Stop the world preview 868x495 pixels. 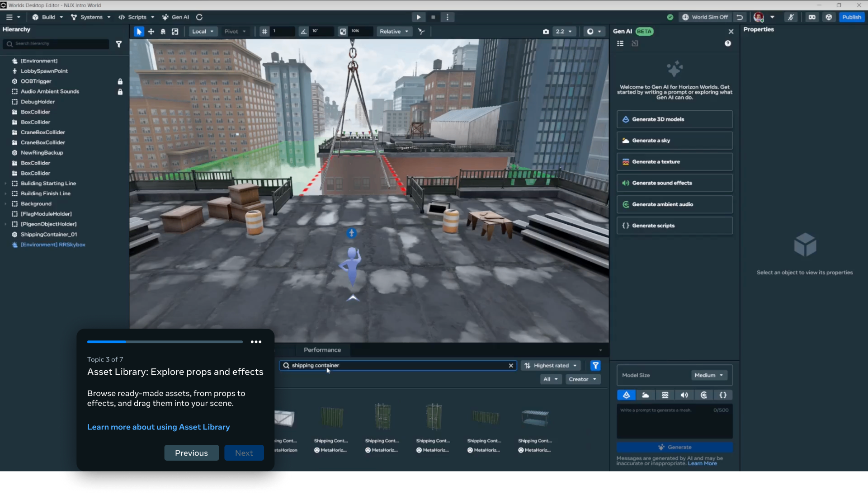433,17
